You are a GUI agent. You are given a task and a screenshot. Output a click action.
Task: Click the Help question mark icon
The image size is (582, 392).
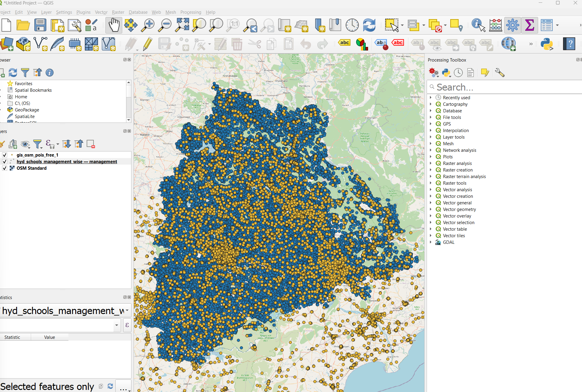pyautogui.click(x=569, y=44)
